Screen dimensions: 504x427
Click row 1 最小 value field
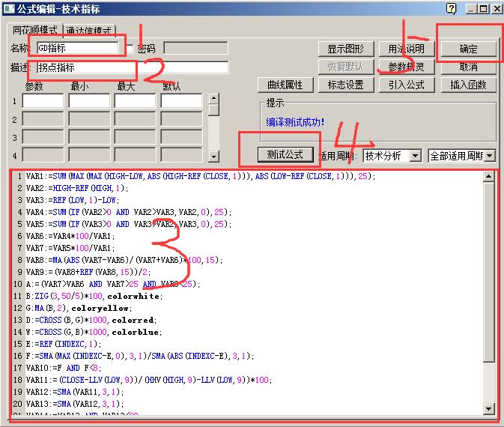coord(89,100)
